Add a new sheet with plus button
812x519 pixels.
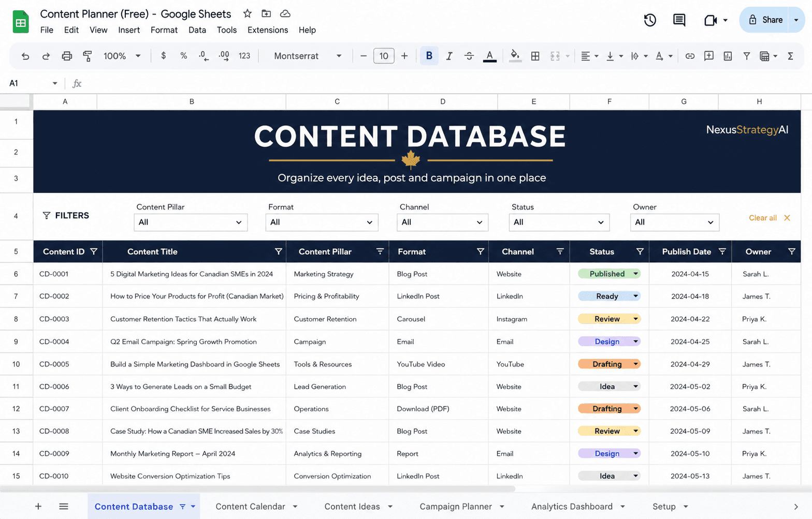(38, 507)
